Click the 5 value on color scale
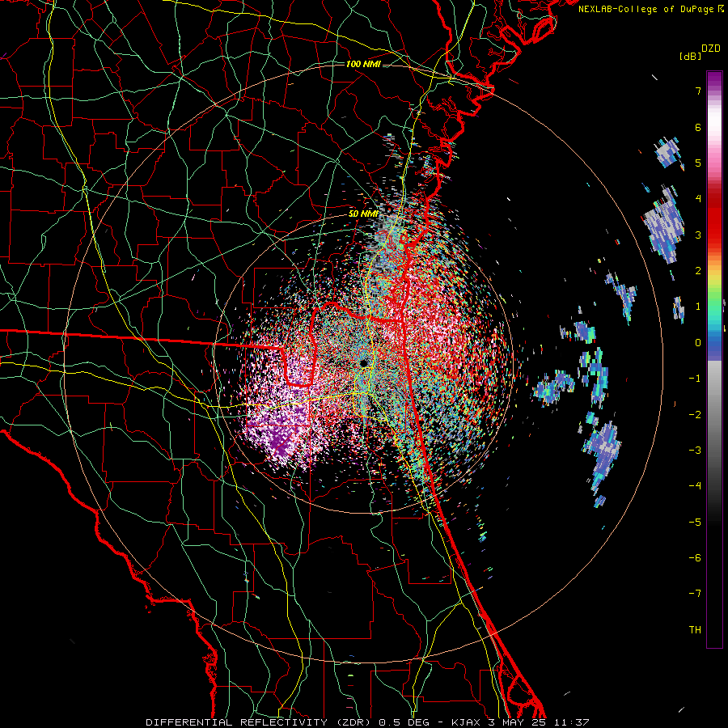 [698, 163]
